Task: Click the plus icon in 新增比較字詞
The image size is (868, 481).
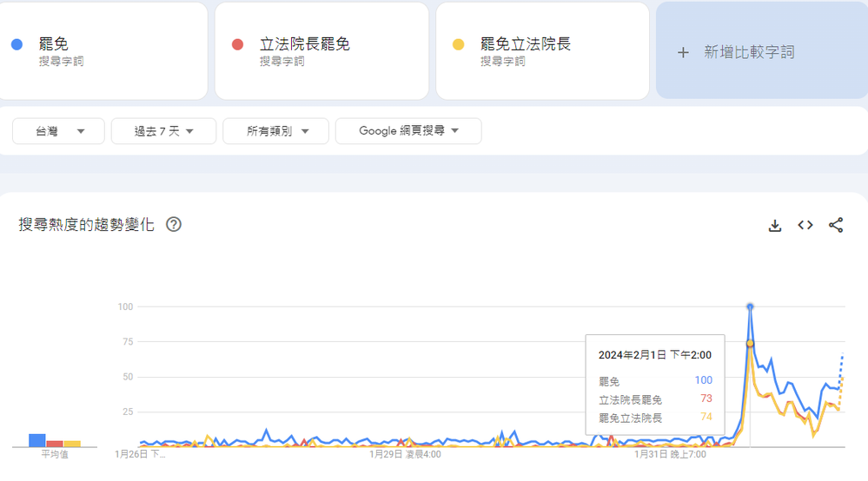Action: pyautogui.click(x=683, y=52)
